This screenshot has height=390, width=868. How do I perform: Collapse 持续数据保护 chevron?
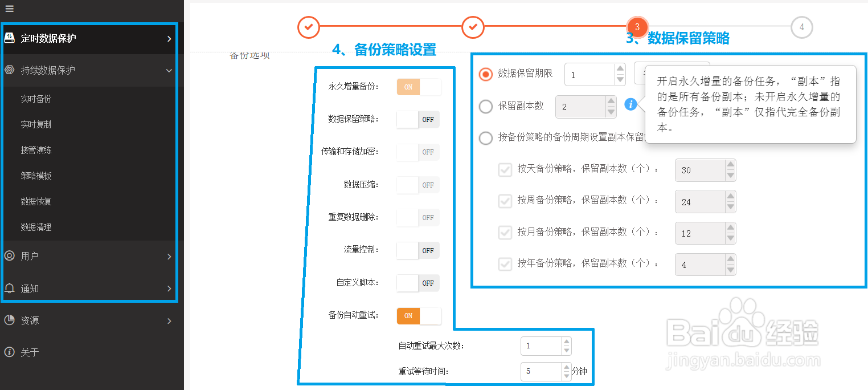point(169,71)
